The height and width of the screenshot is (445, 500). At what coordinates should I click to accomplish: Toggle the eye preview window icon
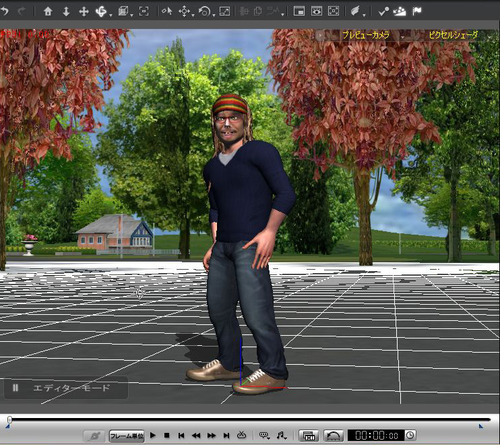(x=316, y=12)
